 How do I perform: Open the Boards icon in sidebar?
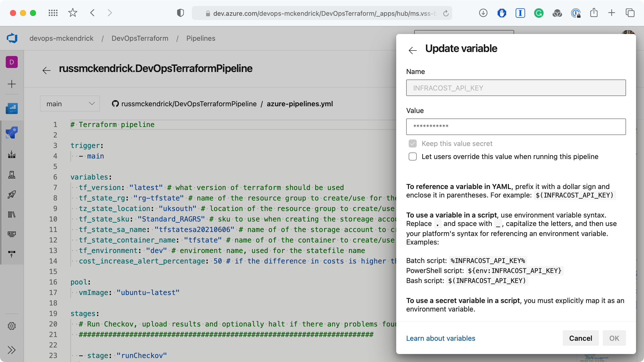[x=12, y=108]
